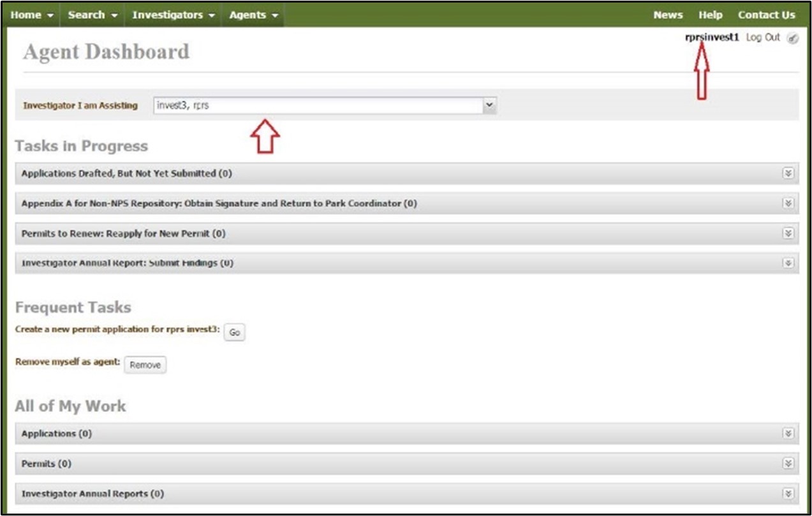
Task: Expand the Permits panel chevron icon
Action: point(788,464)
